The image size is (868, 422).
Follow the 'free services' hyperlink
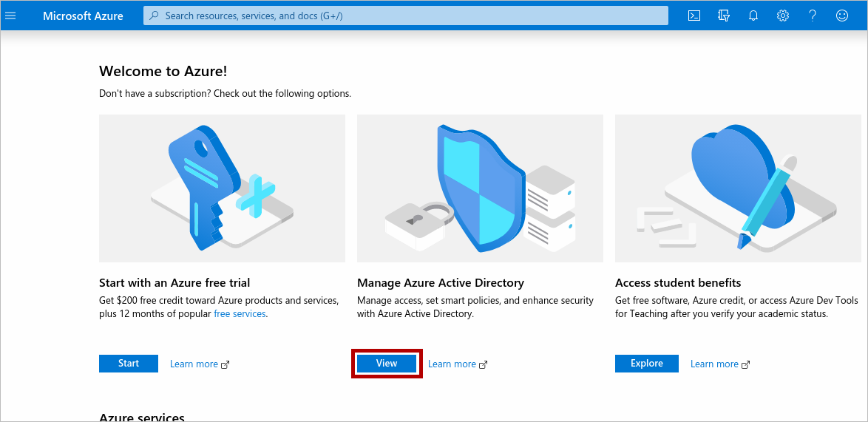tap(240, 314)
